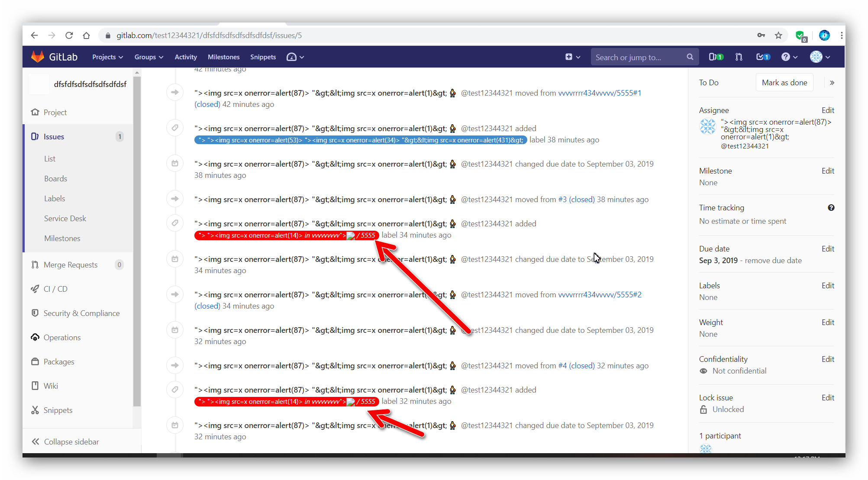Mark as done the To Do
Screen dimensions: 868x480
tap(784, 83)
